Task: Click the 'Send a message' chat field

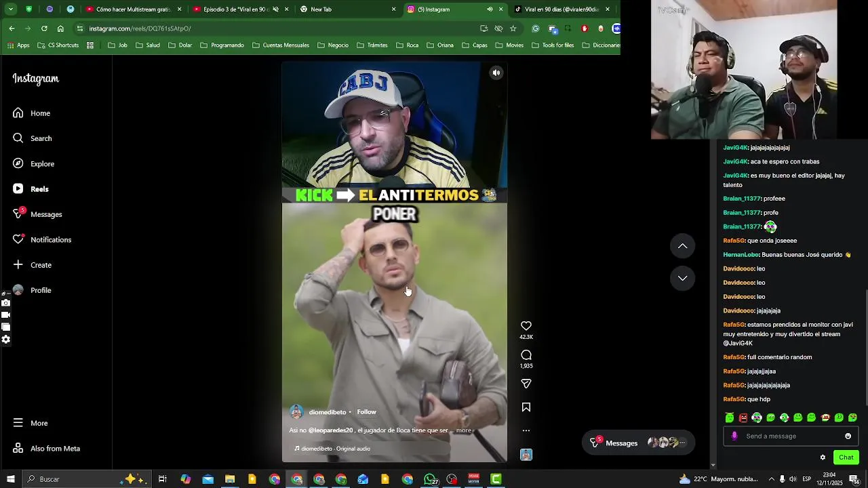Action: point(790,436)
